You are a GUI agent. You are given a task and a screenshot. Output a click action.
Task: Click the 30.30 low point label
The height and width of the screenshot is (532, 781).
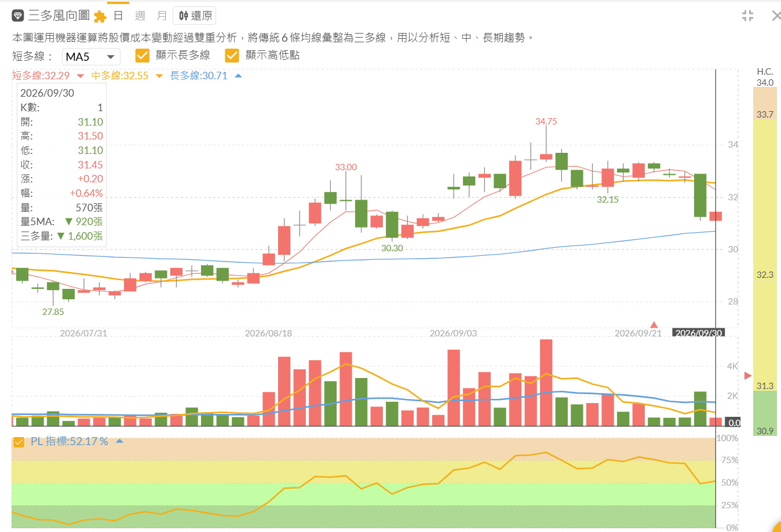pos(392,248)
